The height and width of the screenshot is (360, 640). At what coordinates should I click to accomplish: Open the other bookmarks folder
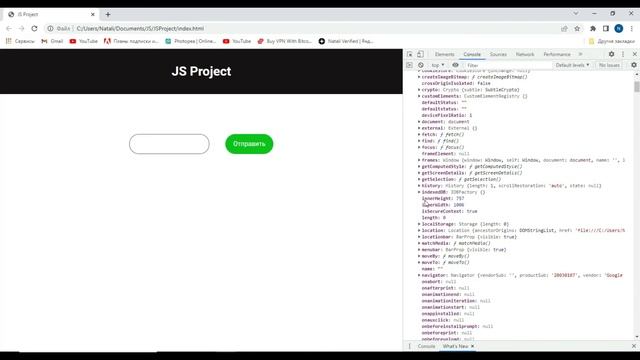click(x=611, y=41)
